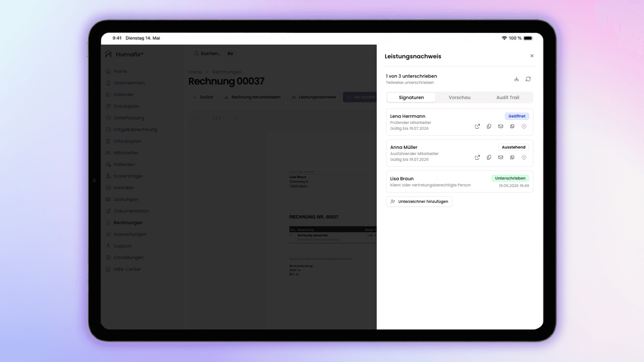
Task: Open Hilfe-Center in the sidebar
Action: (123, 269)
